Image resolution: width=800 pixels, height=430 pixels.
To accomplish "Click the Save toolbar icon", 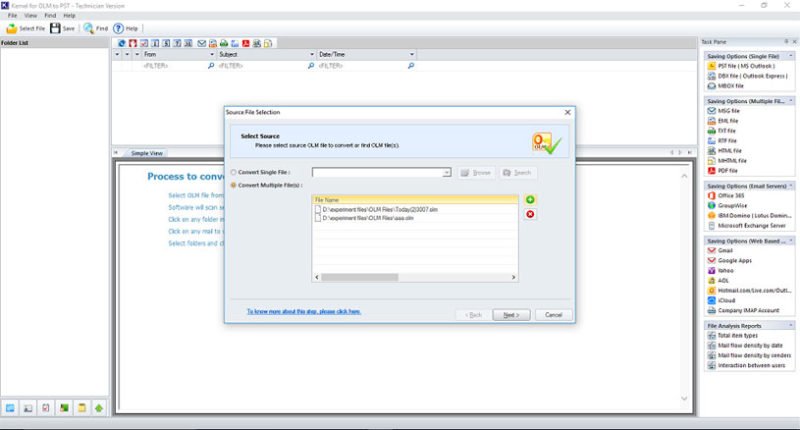I will point(55,28).
